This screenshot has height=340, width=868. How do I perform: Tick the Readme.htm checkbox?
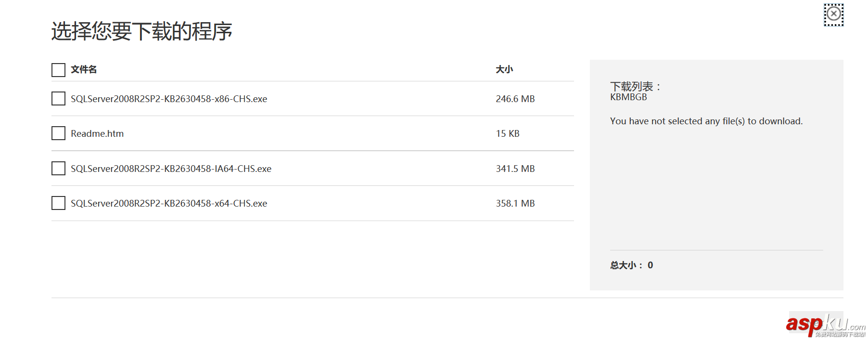(x=58, y=133)
